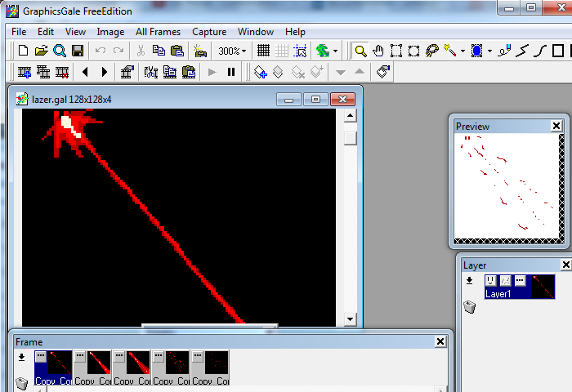Open the Help menu
572x392 pixels.
[x=295, y=32]
